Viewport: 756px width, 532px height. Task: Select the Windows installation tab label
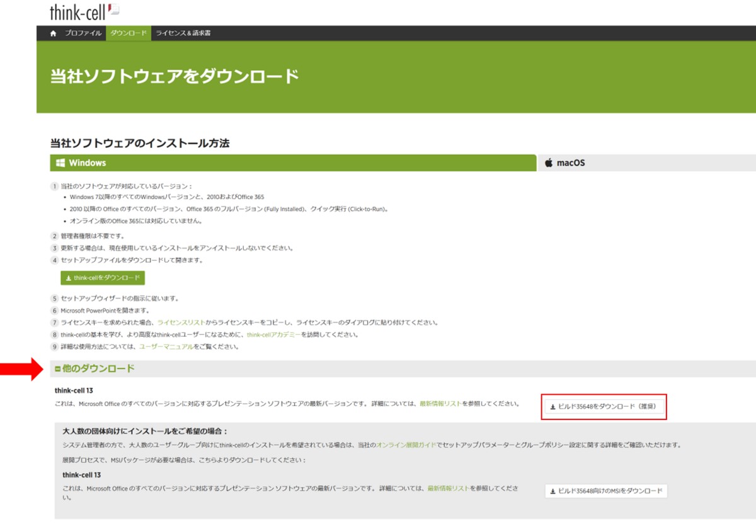[x=87, y=163]
